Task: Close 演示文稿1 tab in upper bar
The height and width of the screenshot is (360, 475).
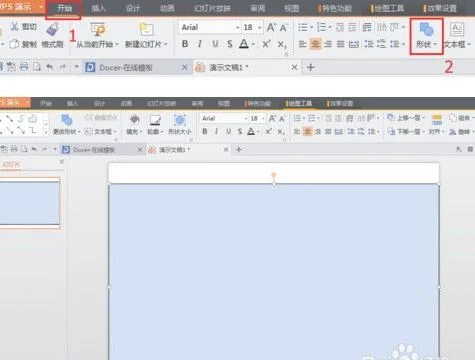Action: click(294, 67)
